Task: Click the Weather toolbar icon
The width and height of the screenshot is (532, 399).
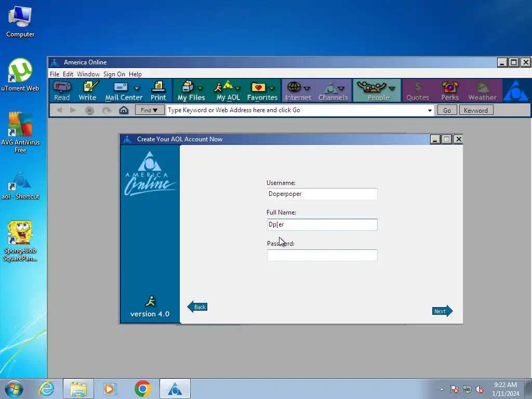Action: [x=482, y=90]
